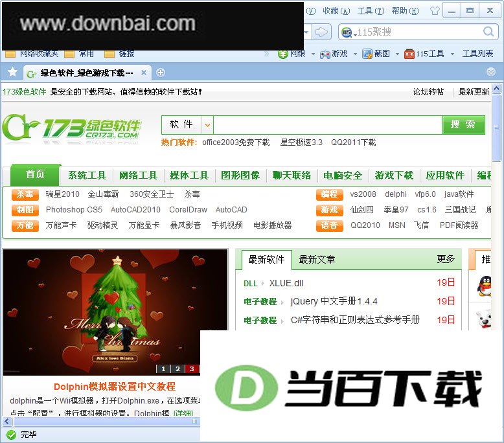Image resolution: width=504 pixels, height=443 pixels.
Task: Open the 游戏 gamepad toolbar icon
Action: (x=325, y=54)
